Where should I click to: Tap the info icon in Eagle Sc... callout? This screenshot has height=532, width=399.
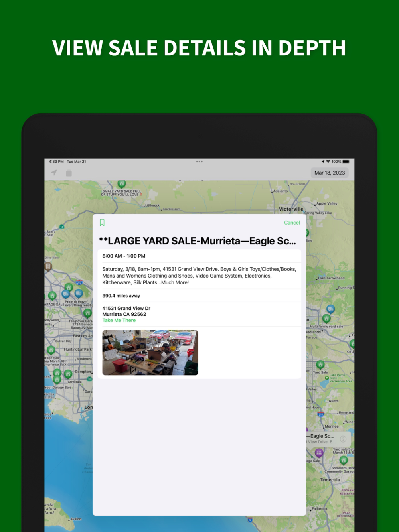[x=343, y=439]
